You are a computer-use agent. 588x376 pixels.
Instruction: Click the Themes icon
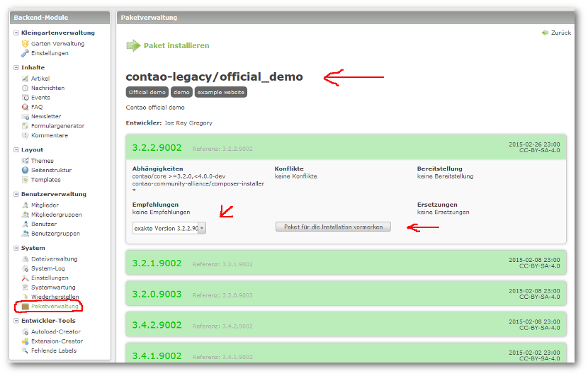point(25,161)
